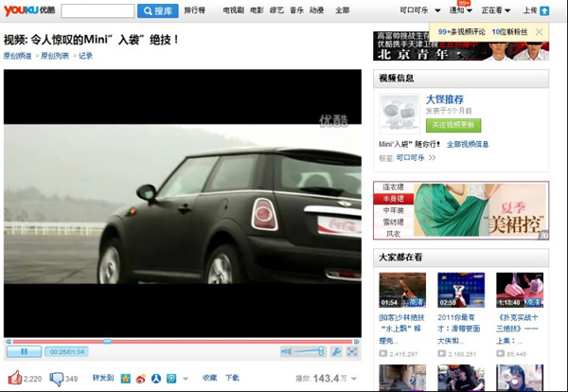Expand more share options arrow
Image resolution: width=568 pixels, height=392 pixels.
coord(186,379)
